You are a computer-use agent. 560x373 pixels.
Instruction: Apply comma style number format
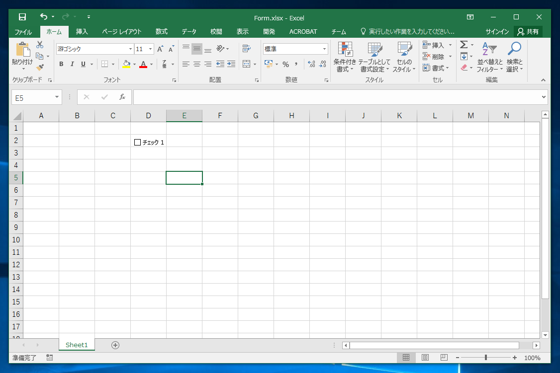tap(296, 64)
